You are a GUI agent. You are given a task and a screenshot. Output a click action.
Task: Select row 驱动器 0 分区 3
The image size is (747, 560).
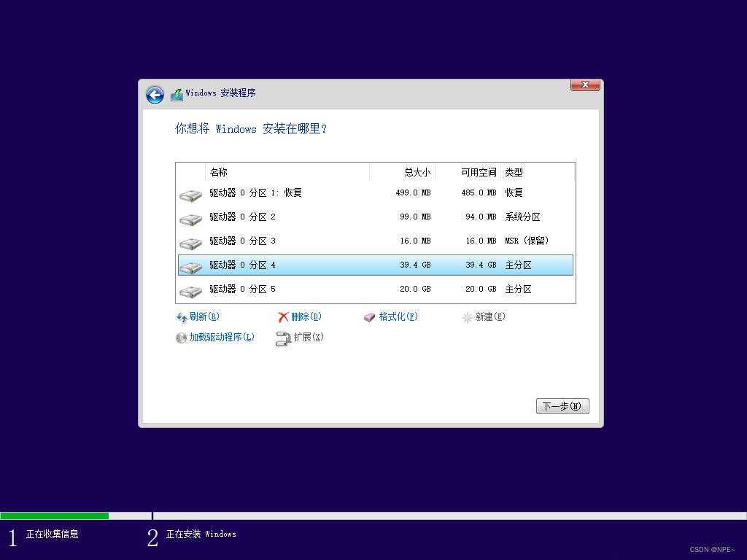click(x=376, y=241)
